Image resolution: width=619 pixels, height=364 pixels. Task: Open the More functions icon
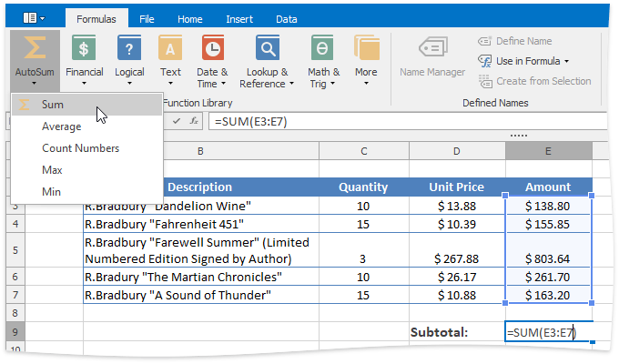click(x=366, y=48)
